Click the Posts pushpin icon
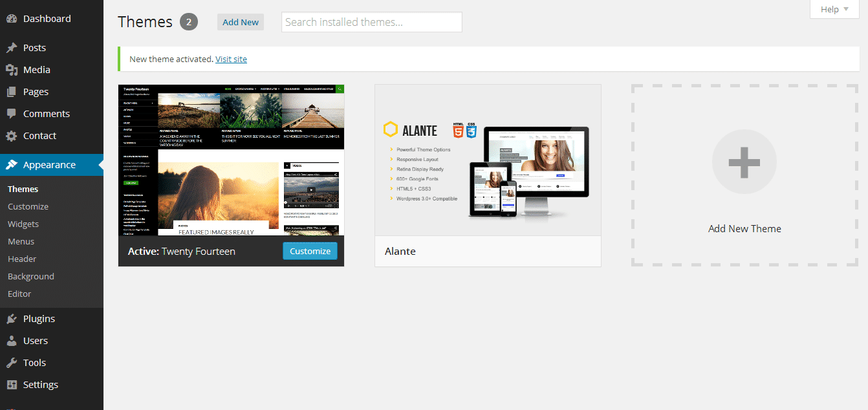 pyautogui.click(x=12, y=48)
